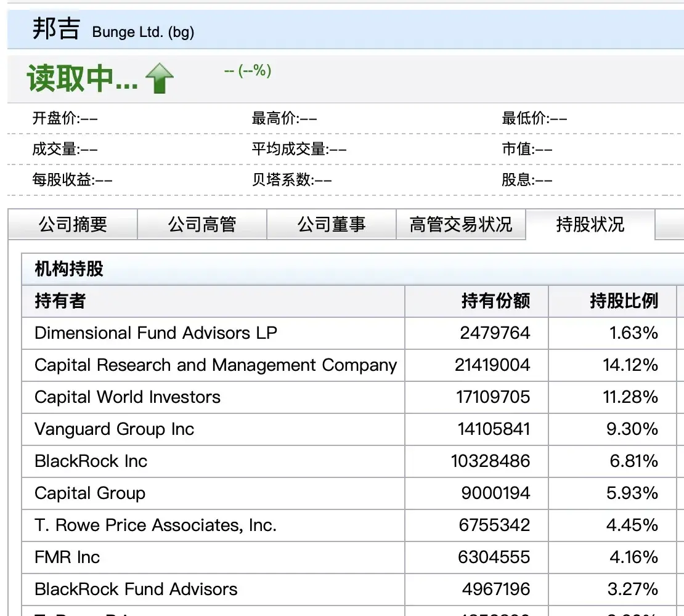Click BlackRock Fund Advisors entry

point(136,590)
